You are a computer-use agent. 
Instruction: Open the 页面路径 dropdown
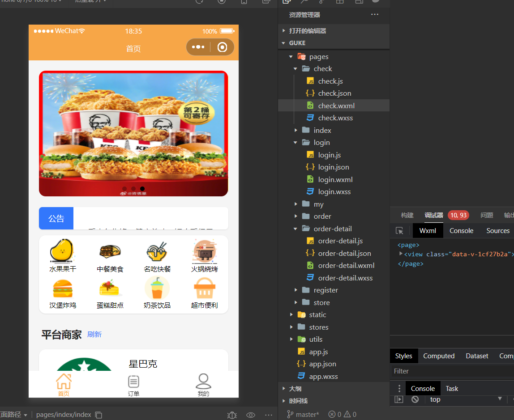point(14,415)
